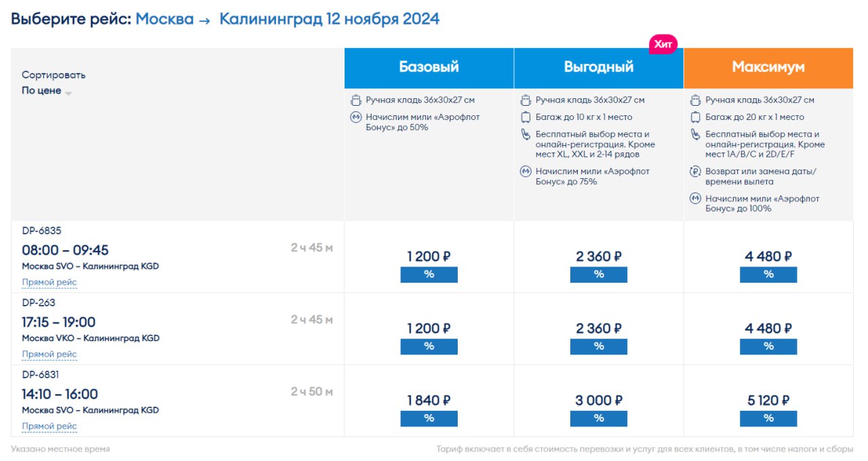Open 'Прямой рейс' link for flight DP-6831
Image resolution: width=868 pixels, height=461 pixels.
click(x=50, y=426)
